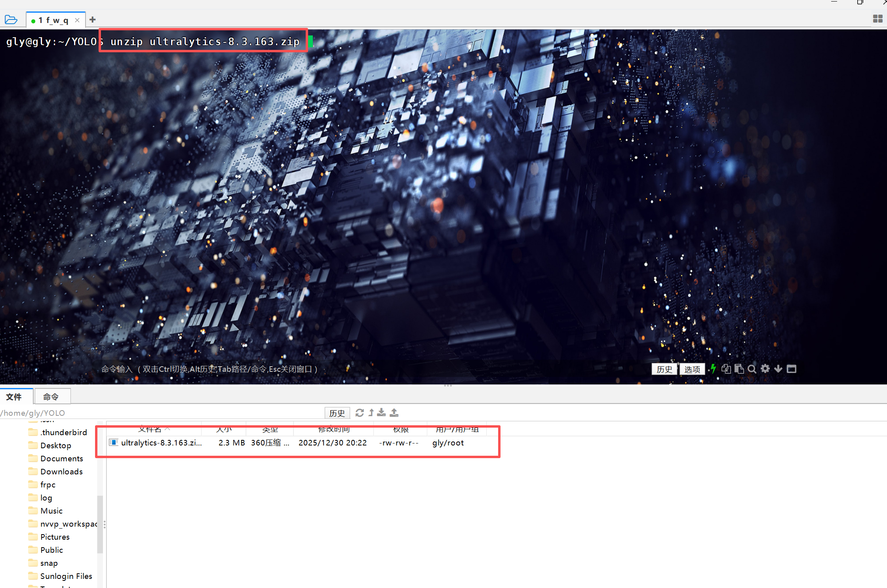Go up to parent directory arrow

pos(371,413)
